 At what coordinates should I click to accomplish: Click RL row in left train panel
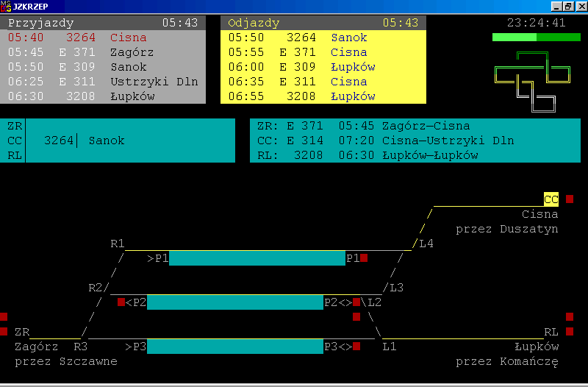[118, 155]
